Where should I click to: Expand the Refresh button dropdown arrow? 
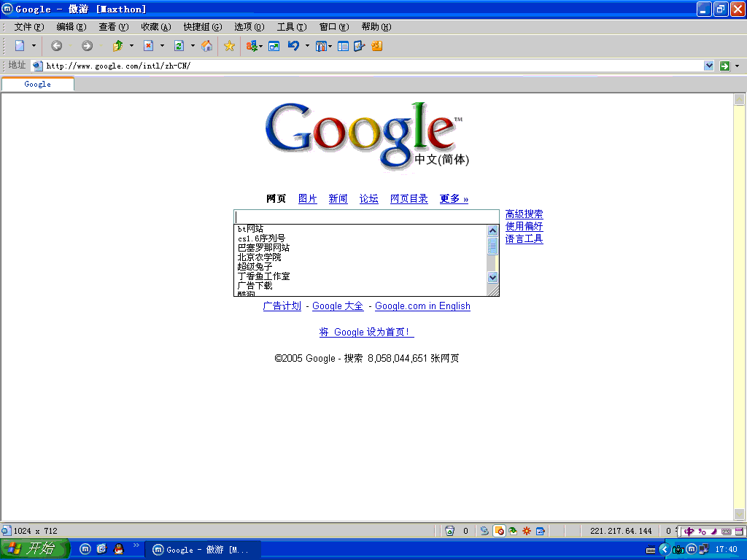[x=193, y=46]
